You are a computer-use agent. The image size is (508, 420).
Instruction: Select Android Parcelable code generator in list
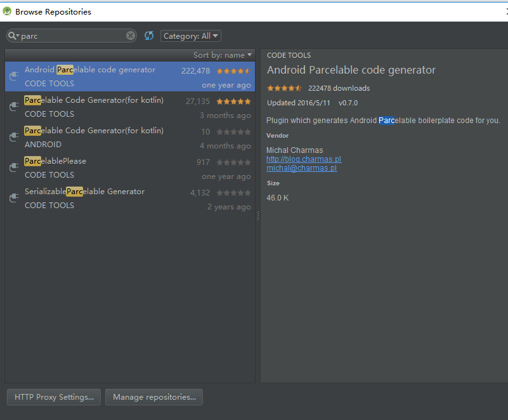coord(130,77)
